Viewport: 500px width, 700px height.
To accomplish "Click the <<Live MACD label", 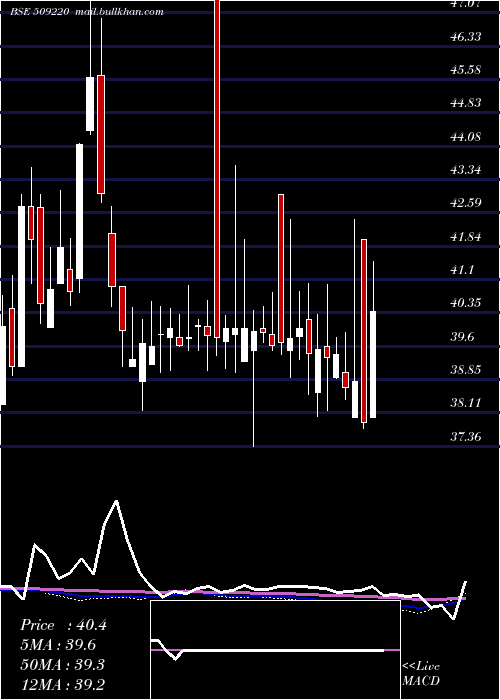I will pos(421,674).
